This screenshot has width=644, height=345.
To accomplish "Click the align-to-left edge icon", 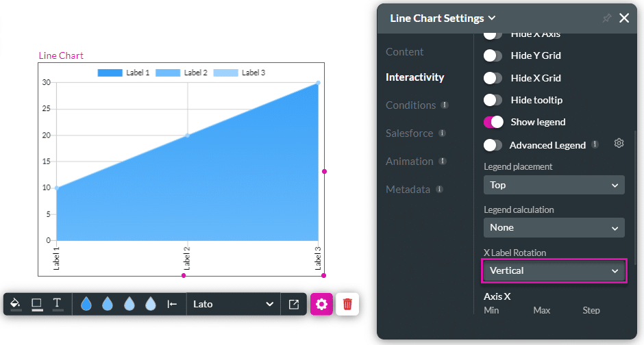I will point(172,304).
